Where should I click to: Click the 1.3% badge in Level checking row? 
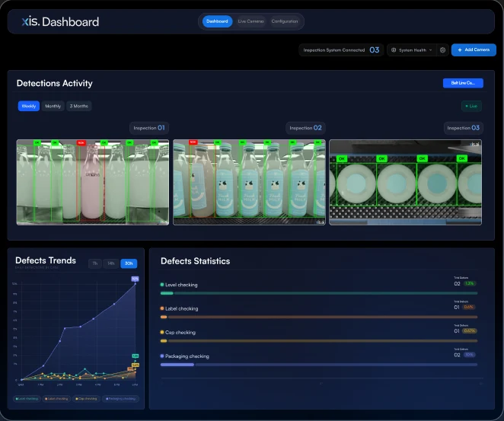point(469,283)
